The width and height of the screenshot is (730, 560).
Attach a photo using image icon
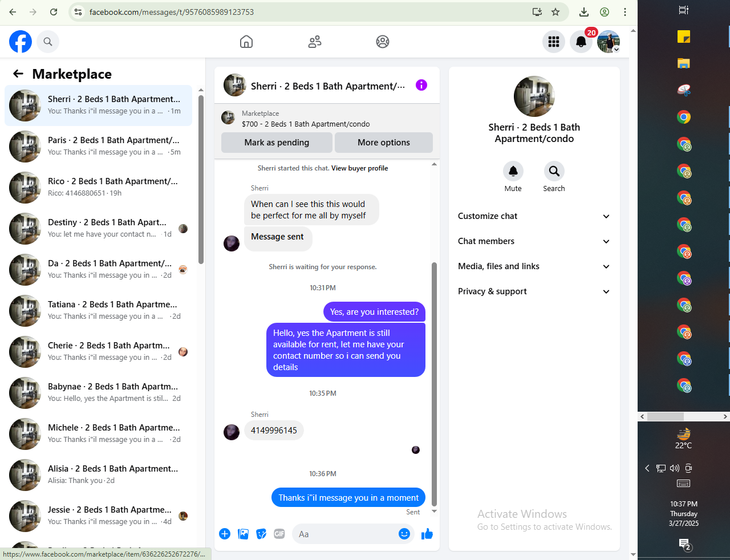(x=243, y=534)
